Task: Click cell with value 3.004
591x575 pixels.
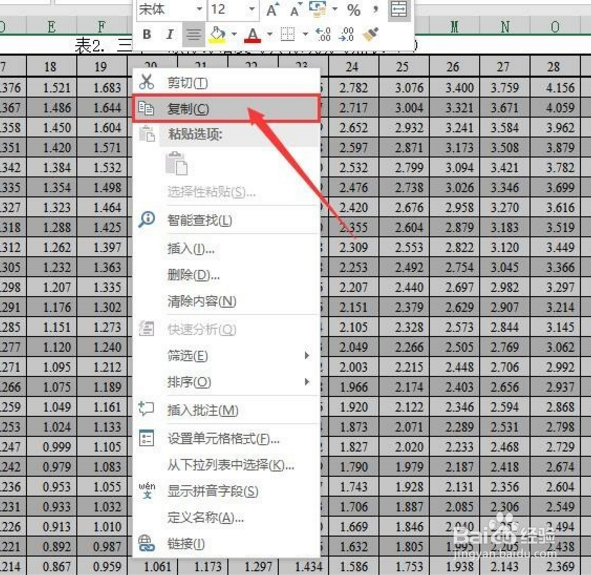Action: coord(404,108)
